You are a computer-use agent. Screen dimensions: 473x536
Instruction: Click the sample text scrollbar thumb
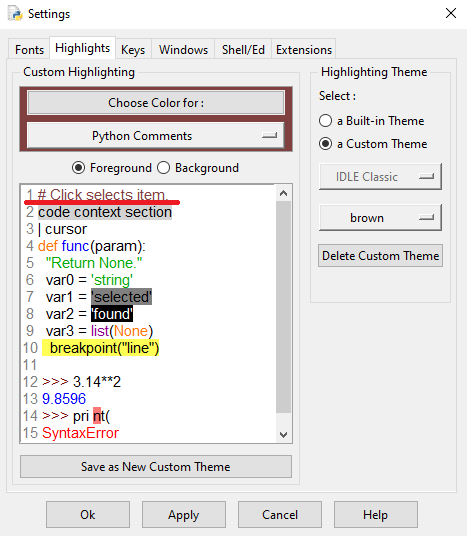(x=283, y=307)
